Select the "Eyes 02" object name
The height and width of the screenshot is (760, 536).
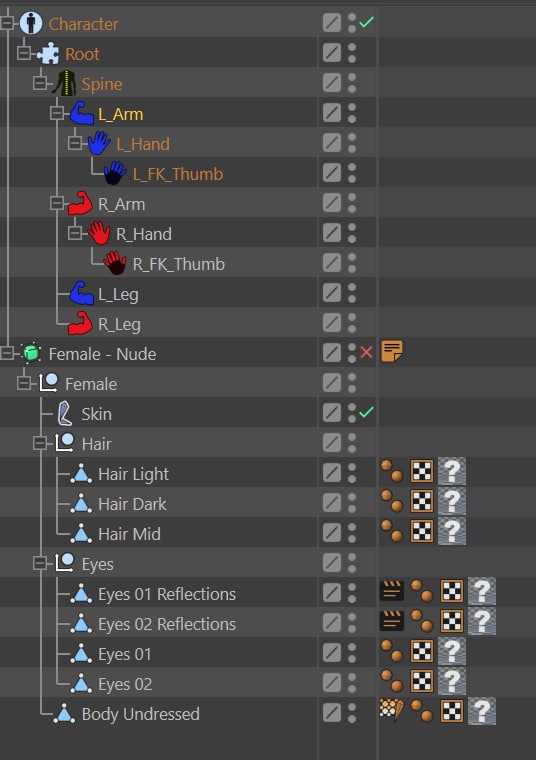point(125,684)
